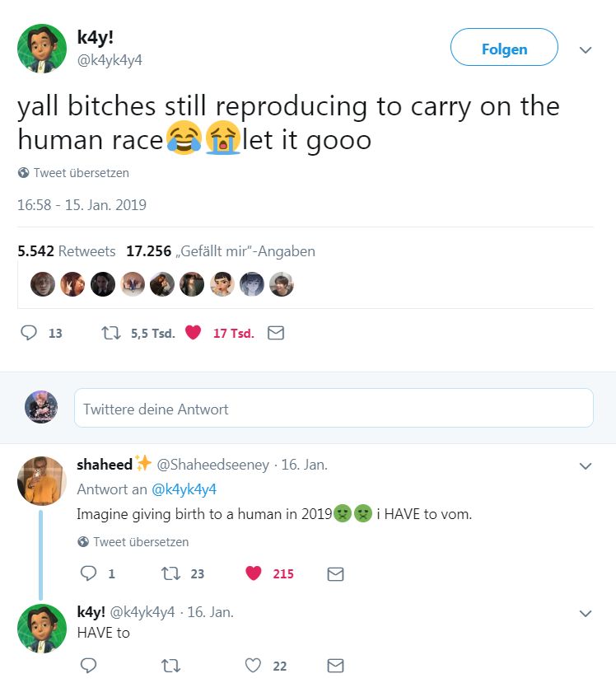616x683 pixels.
Task: Open the 17.256 'Gefällt mir'-Angaben list
Action: pyautogui.click(x=221, y=251)
